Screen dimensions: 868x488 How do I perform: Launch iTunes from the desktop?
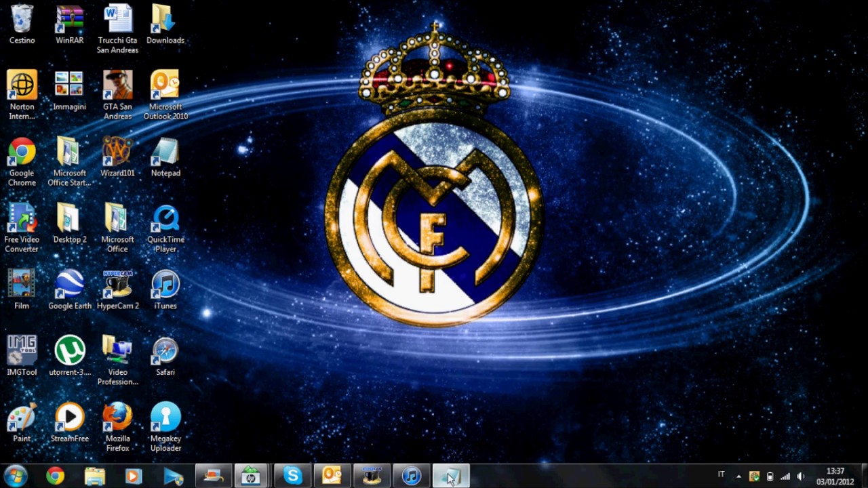[165, 290]
